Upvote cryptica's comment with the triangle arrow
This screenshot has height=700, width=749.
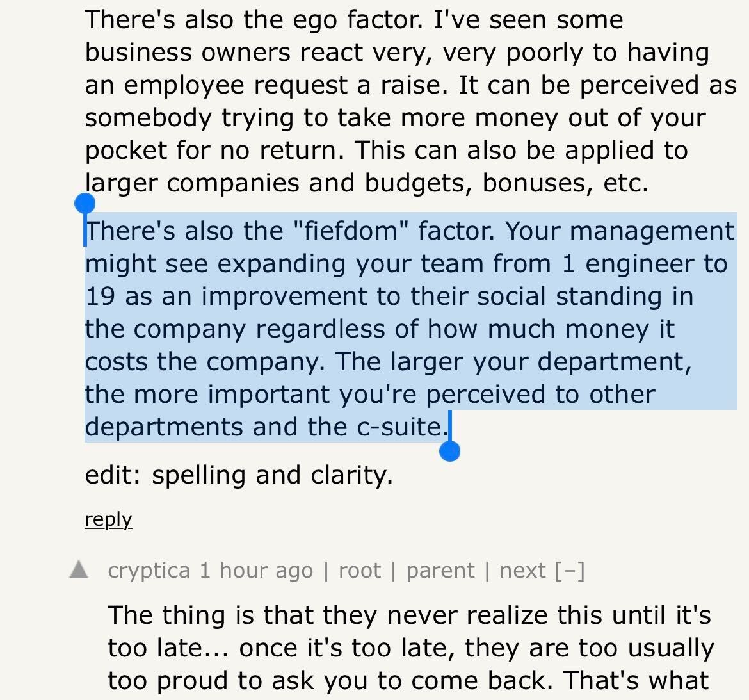point(79,570)
